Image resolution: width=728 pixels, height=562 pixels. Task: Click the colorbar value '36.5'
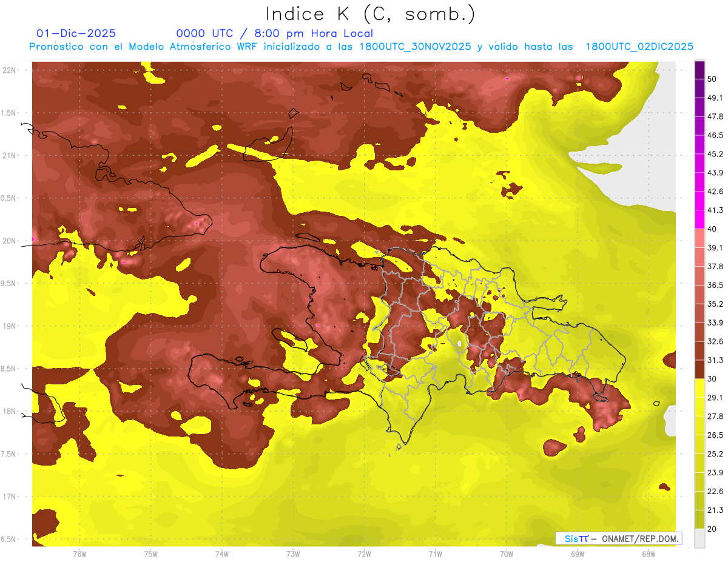[x=715, y=286]
